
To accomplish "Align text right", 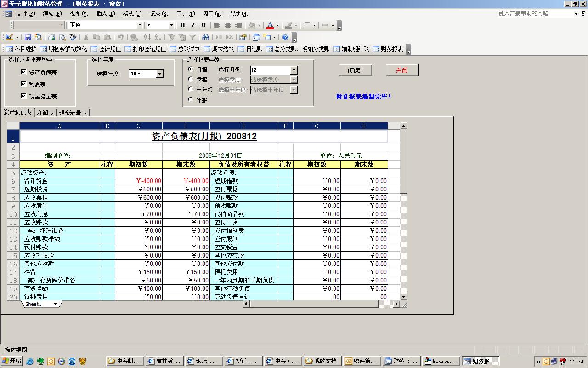I will pyautogui.click(x=238, y=25).
